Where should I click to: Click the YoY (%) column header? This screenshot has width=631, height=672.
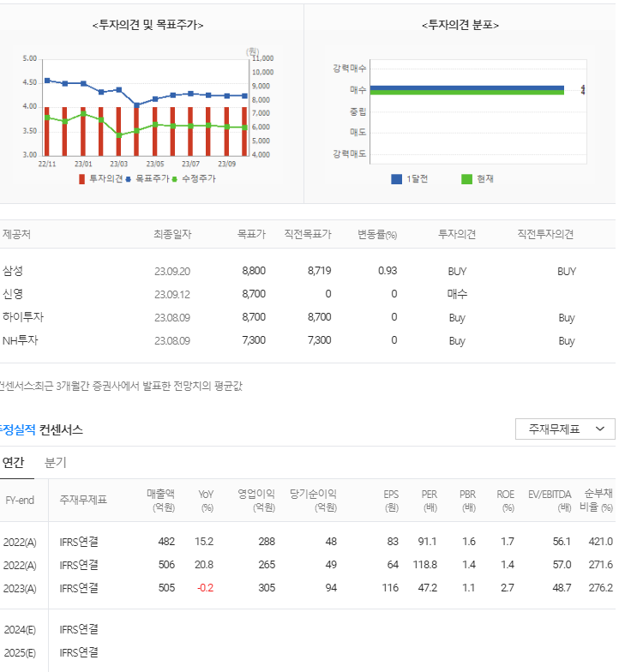click(x=206, y=501)
